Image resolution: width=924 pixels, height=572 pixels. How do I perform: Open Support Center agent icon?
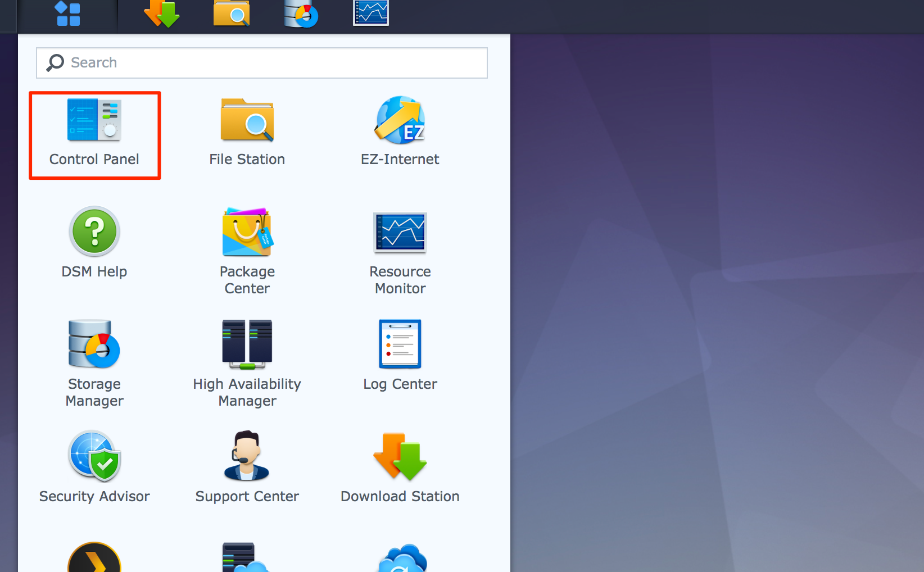[247, 456]
